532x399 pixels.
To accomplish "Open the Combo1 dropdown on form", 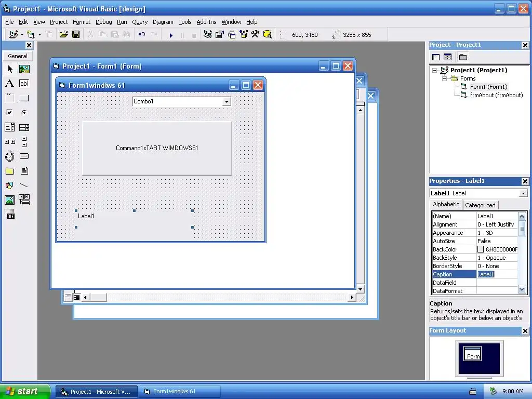I will coord(227,101).
